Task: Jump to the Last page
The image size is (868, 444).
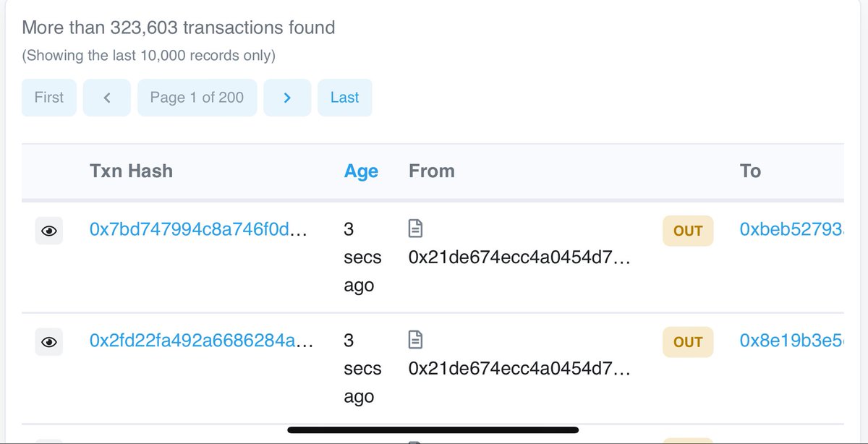Action: (x=345, y=98)
